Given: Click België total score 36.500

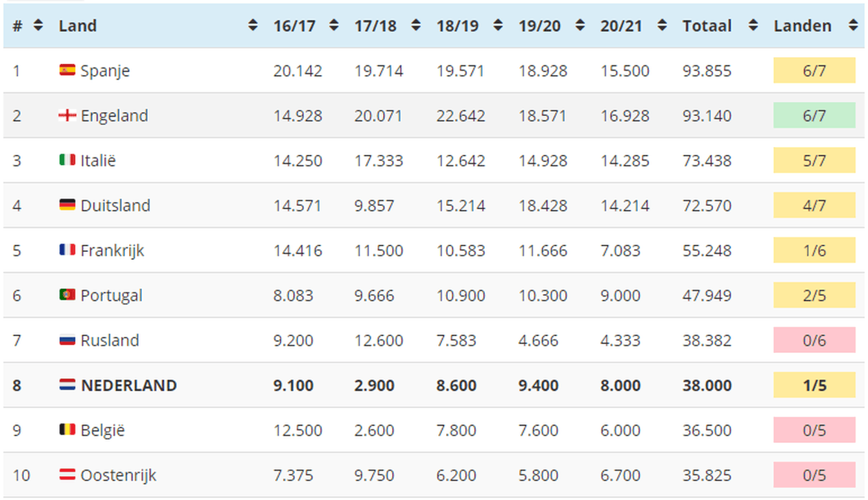Looking at the screenshot, I should pyautogui.click(x=707, y=430).
